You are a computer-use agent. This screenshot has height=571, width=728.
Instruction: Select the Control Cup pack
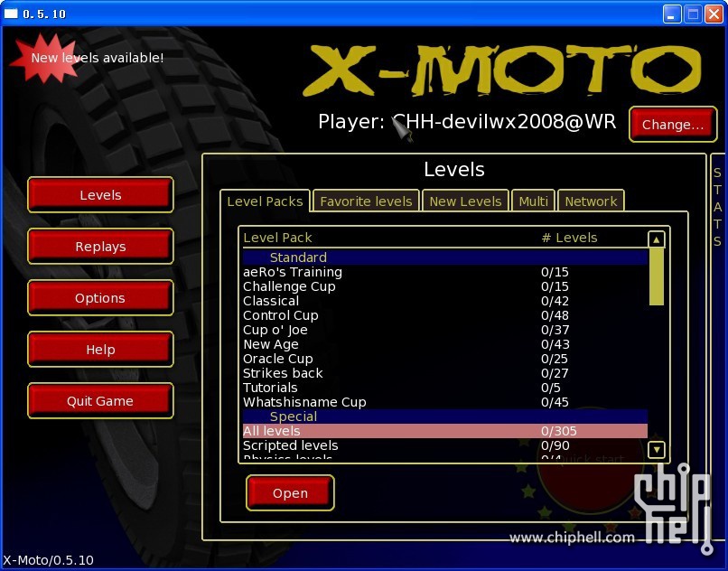click(x=444, y=315)
